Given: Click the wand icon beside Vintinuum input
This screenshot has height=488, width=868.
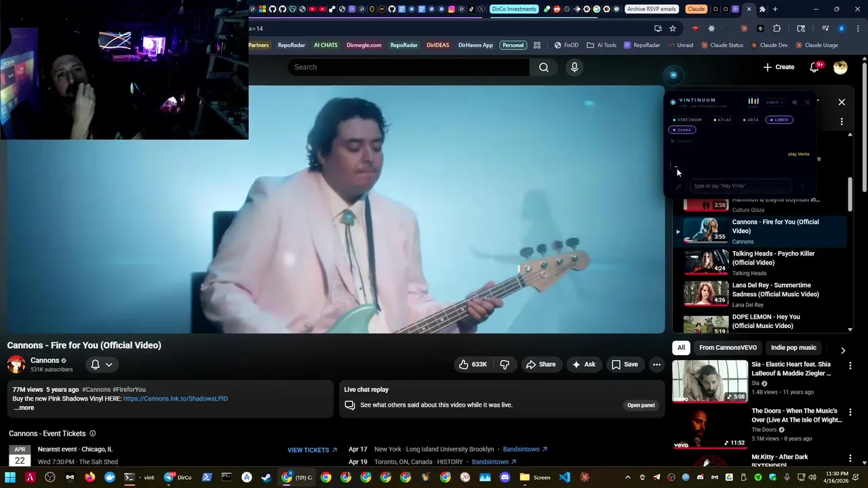Looking at the screenshot, I should (x=678, y=186).
